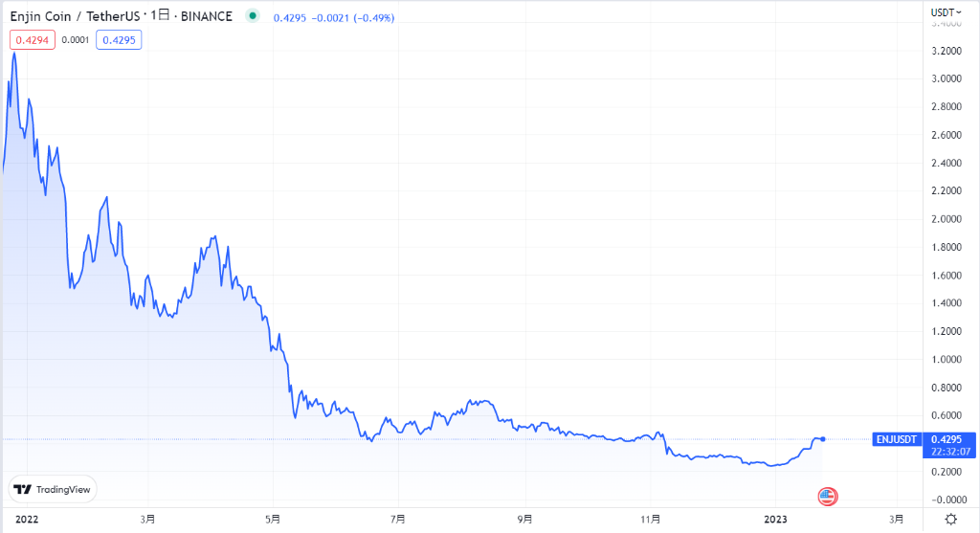This screenshot has width=980, height=533.
Task: Click the 11月 time axis label
Action: coord(651,520)
